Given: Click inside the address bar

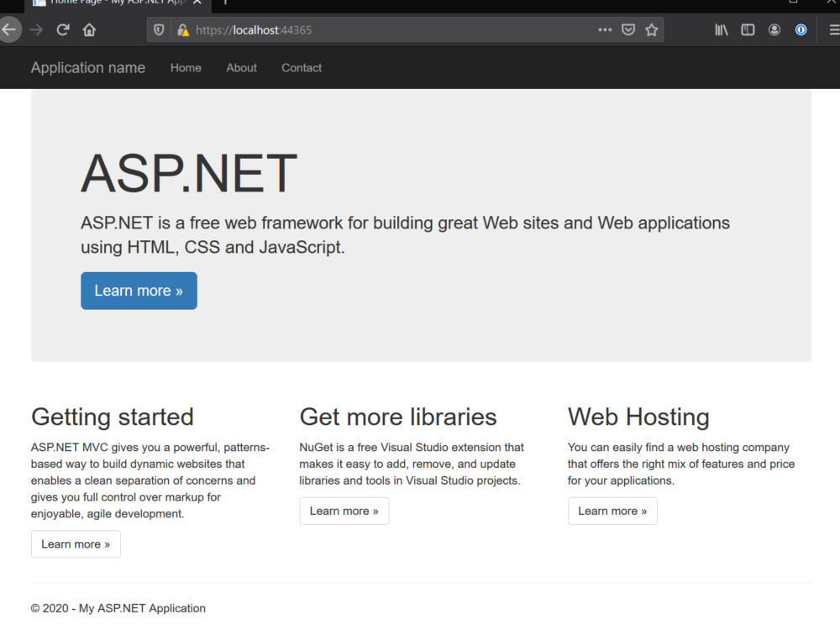Looking at the screenshot, I should pyautogui.click(x=378, y=29).
